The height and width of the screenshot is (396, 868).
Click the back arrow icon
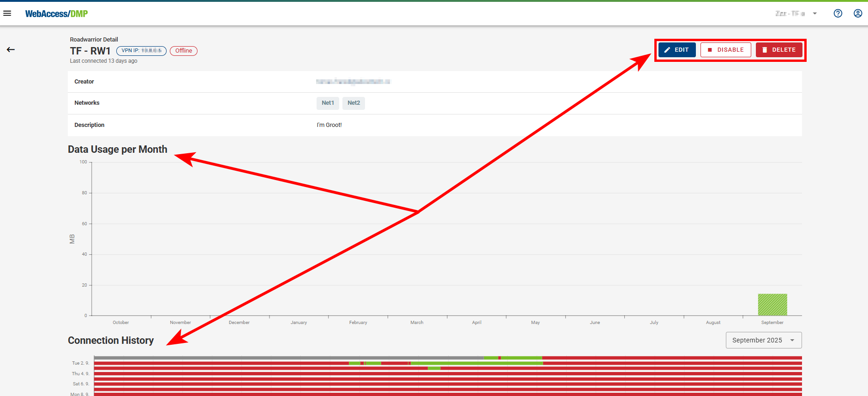11,49
